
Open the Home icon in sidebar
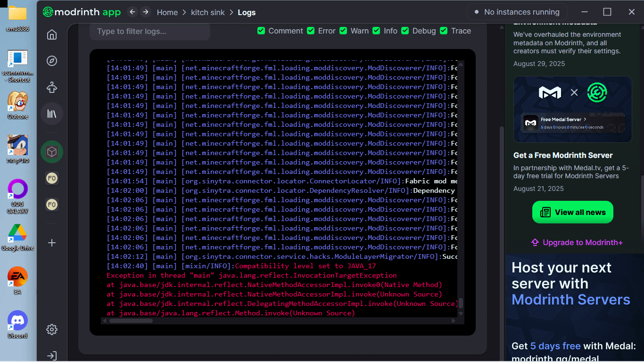(52, 34)
